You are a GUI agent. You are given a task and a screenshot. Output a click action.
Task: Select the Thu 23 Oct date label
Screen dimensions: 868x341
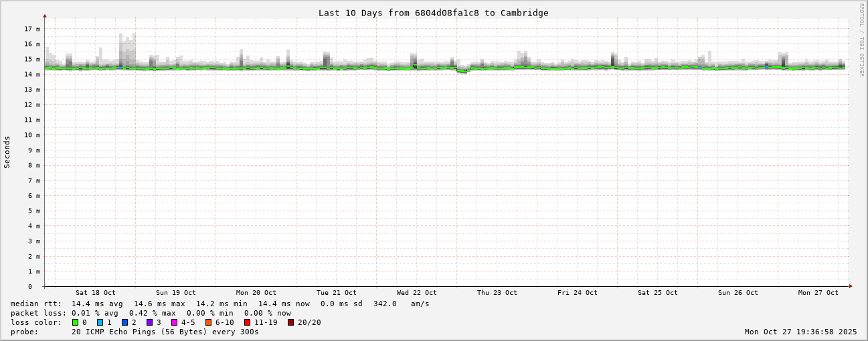pyautogui.click(x=497, y=293)
